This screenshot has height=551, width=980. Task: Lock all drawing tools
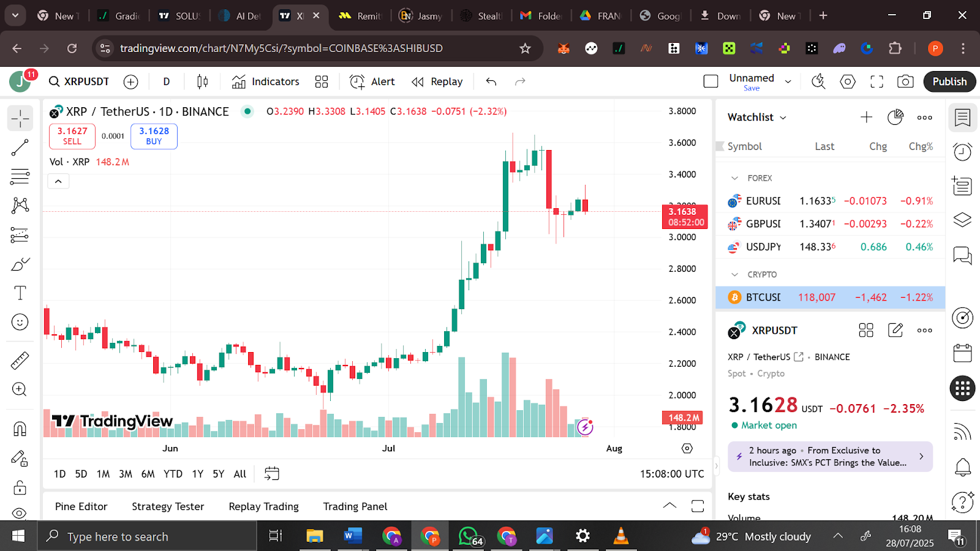click(x=20, y=488)
